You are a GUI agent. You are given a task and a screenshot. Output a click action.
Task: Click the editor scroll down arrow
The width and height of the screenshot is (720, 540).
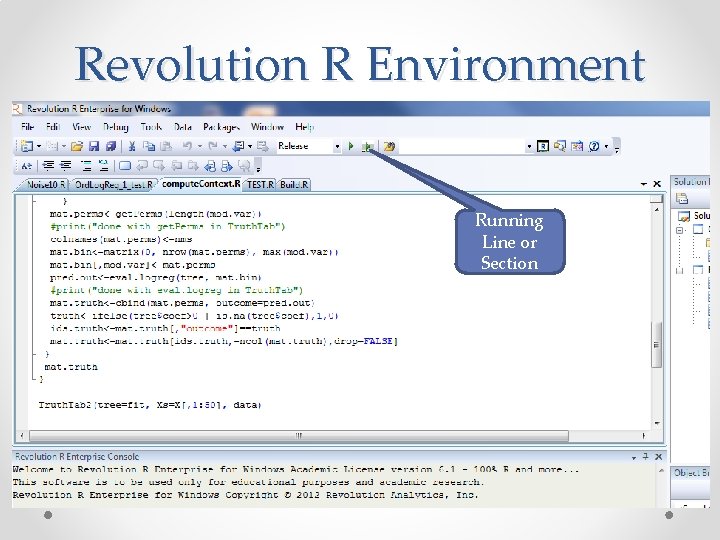point(657,423)
